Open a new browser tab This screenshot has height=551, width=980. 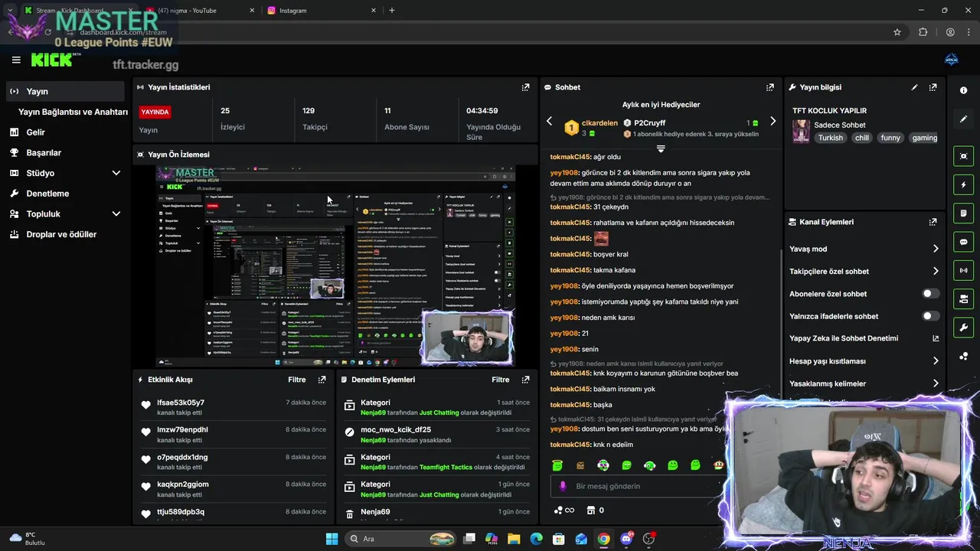pyautogui.click(x=392, y=11)
